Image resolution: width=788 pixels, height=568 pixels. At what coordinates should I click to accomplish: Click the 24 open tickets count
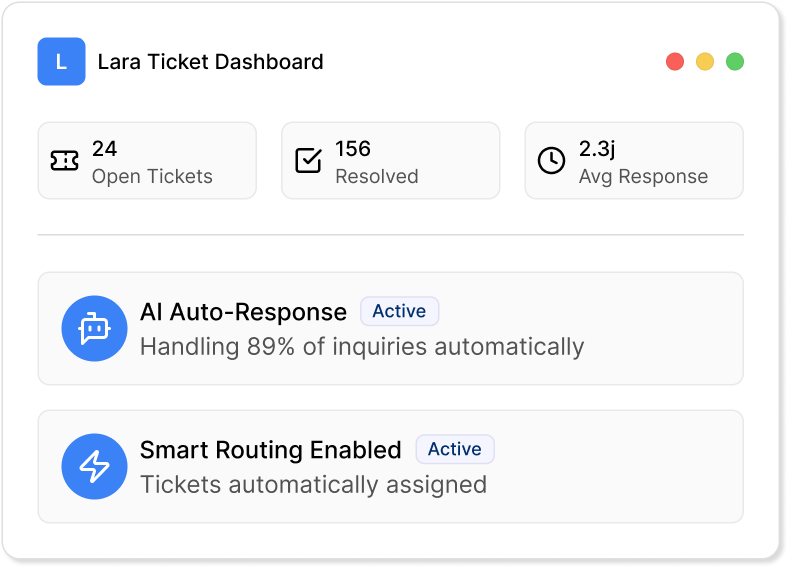point(104,149)
